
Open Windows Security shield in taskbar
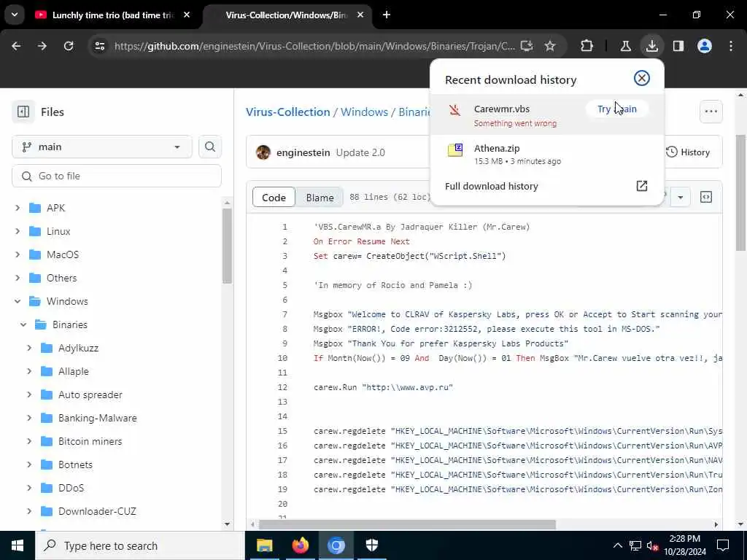click(372, 545)
